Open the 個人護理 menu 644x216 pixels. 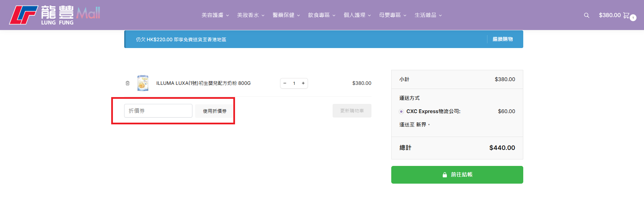pos(357,15)
